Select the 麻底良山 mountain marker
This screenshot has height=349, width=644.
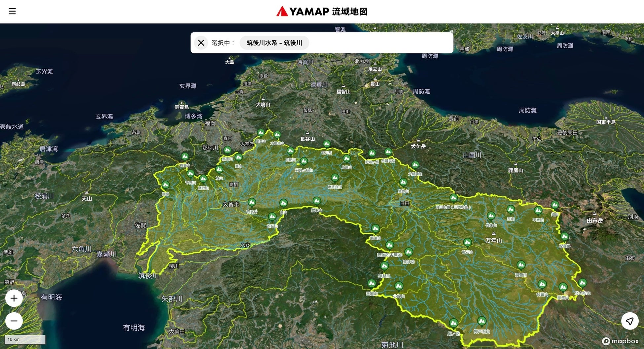tap(335, 178)
